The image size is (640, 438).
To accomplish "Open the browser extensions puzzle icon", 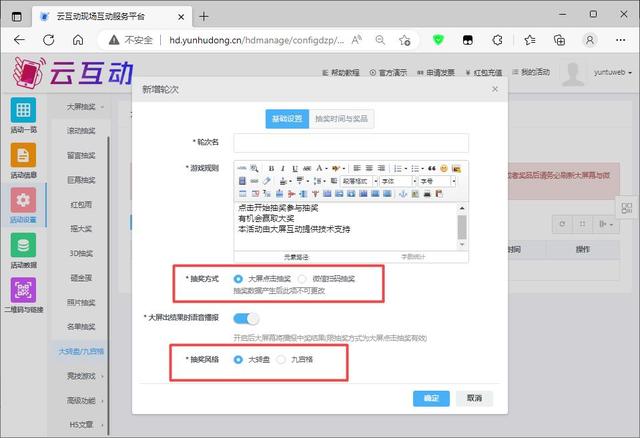I will [497, 40].
